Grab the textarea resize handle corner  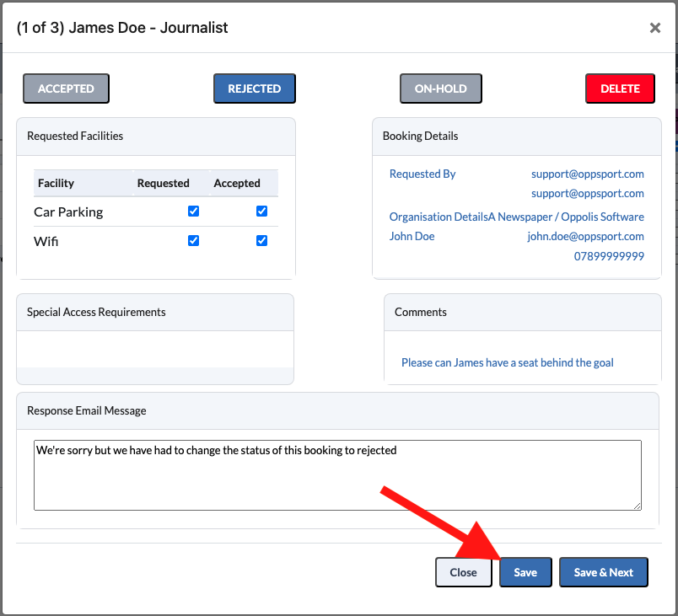coord(638,506)
